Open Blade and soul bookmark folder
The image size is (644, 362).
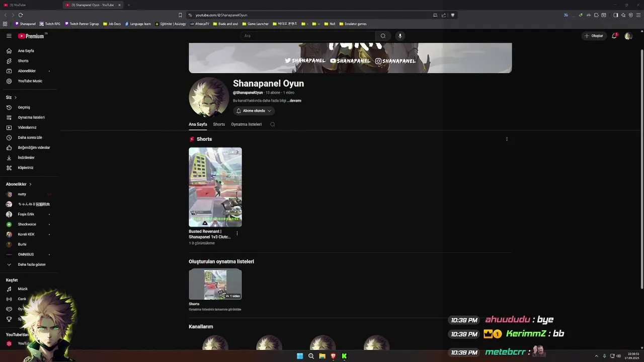226,24
